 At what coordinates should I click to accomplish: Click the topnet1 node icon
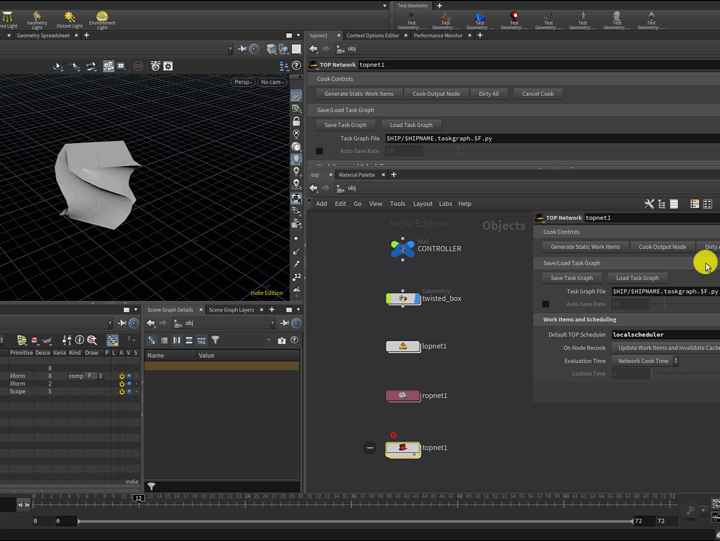point(403,448)
